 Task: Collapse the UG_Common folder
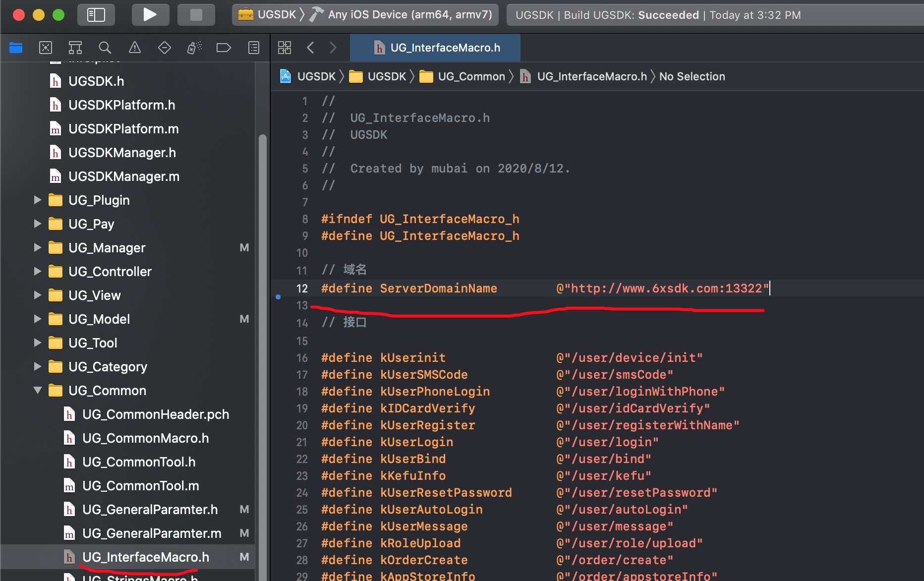click(x=37, y=390)
